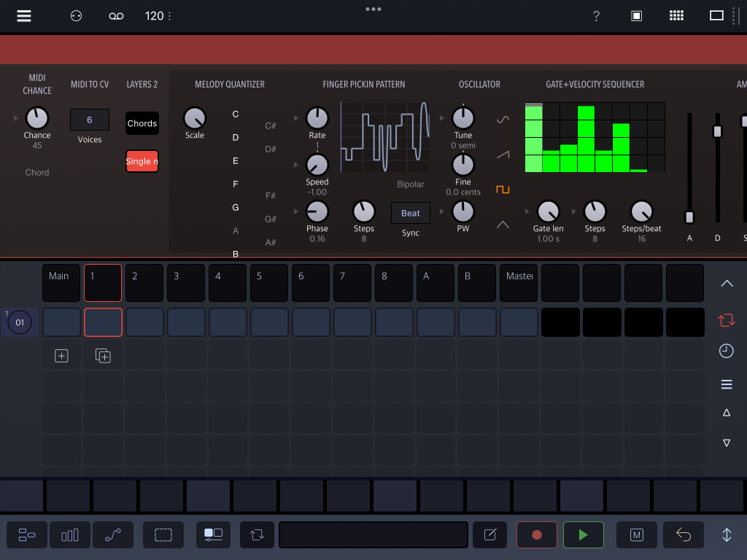Toggle the Single n layer button
This screenshot has height=560, width=747.
point(142,161)
